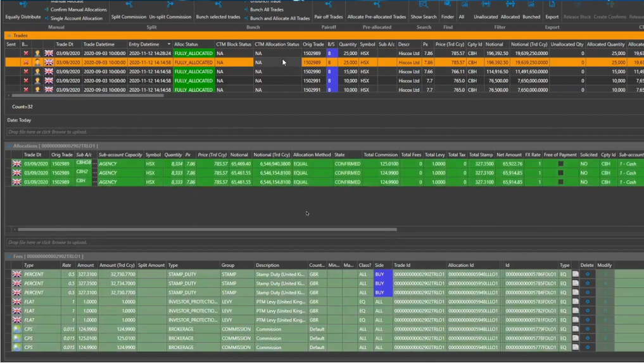Screen dimensions: 644x363
Task: Delete fee with Id ending 5777FDLO1
Action: (x=587, y=347)
